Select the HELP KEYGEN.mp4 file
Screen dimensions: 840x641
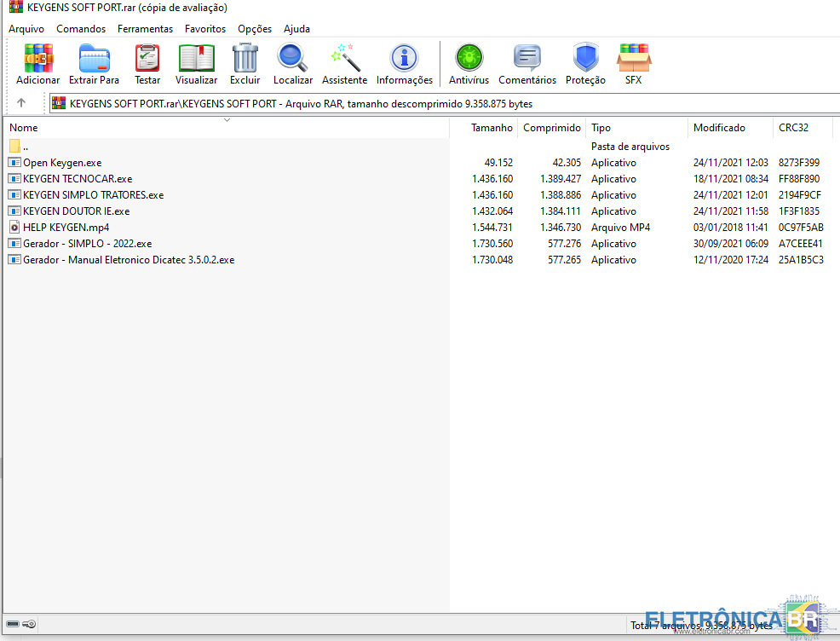tap(66, 228)
